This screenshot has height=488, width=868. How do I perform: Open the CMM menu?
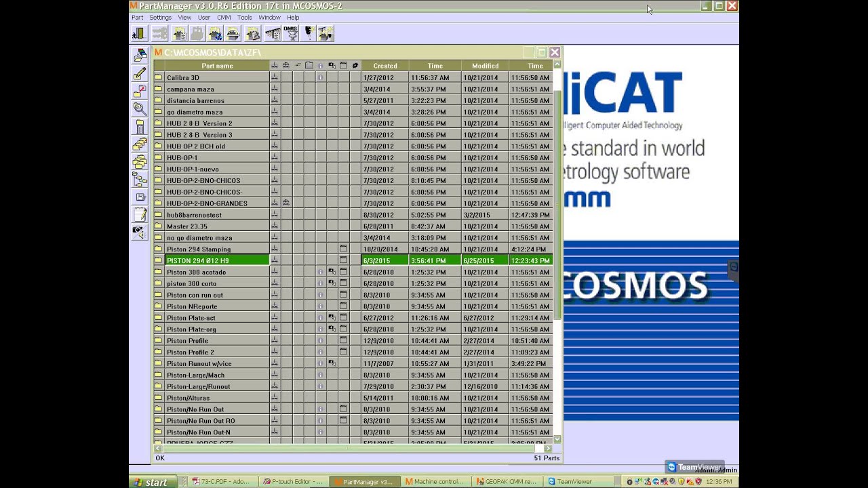tap(224, 18)
